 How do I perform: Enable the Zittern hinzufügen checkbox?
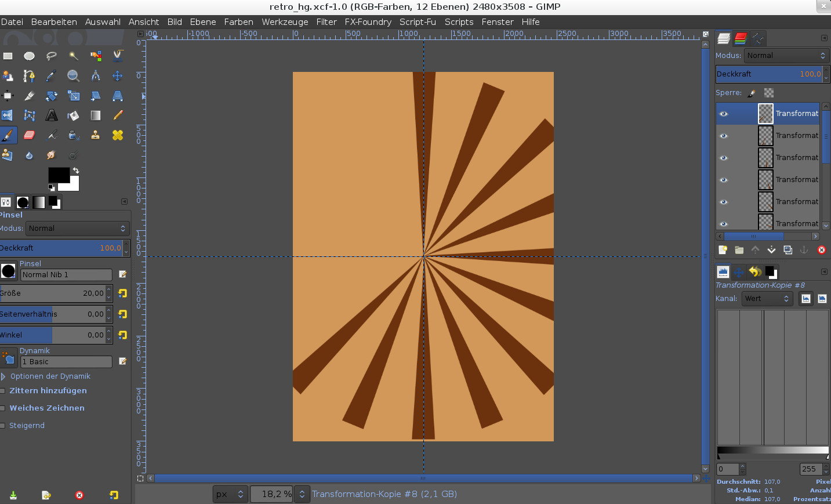3,391
